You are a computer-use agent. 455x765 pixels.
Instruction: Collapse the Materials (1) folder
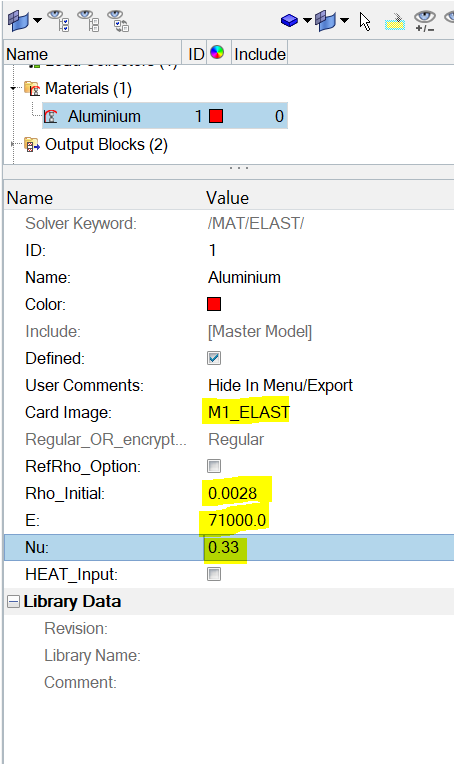point(13,89)
